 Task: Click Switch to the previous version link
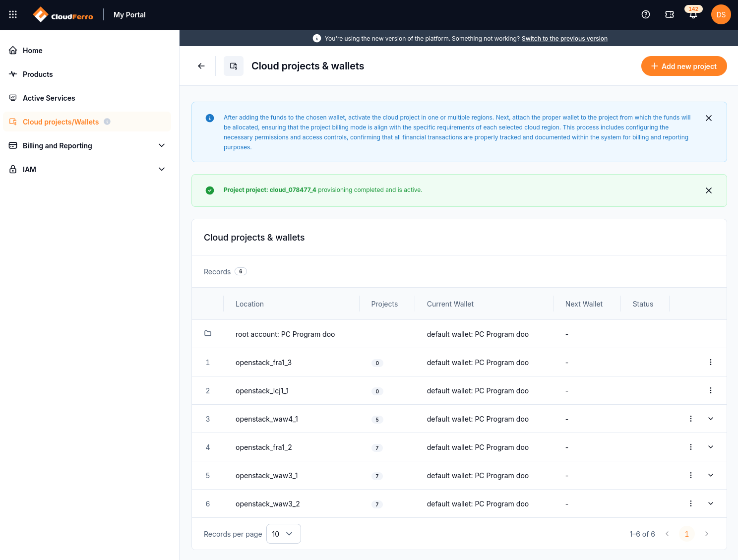pos(564,38)
